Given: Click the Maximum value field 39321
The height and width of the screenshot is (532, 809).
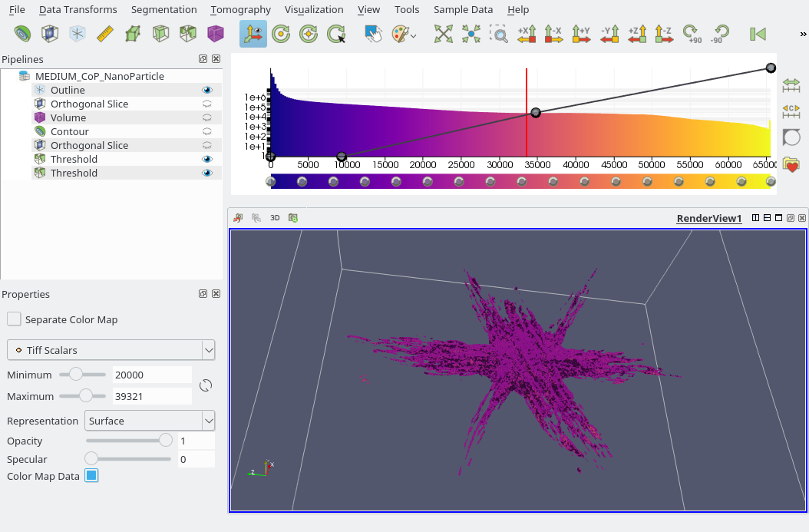Looking at the screenshot, I should [x=152, y=396].
